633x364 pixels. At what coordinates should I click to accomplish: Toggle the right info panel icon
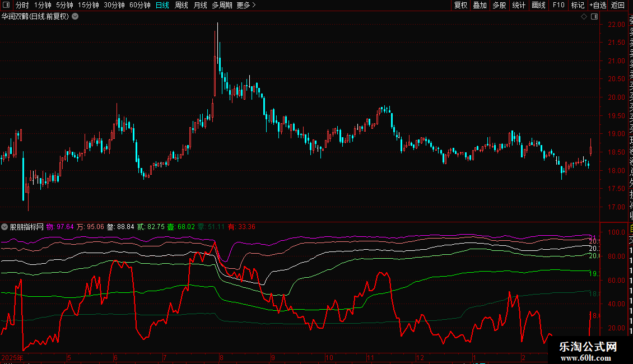coord(594,17)
